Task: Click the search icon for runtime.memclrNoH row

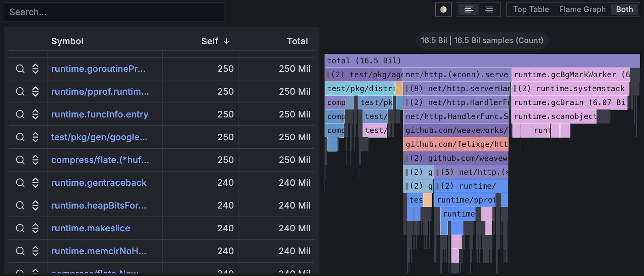Action: coord(20,251)
